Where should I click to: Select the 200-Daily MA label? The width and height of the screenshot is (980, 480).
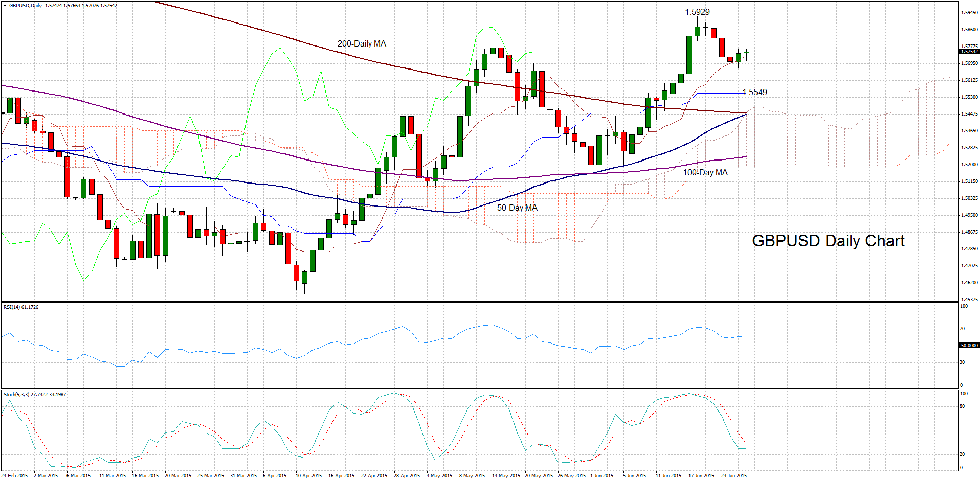coord(362,44)
